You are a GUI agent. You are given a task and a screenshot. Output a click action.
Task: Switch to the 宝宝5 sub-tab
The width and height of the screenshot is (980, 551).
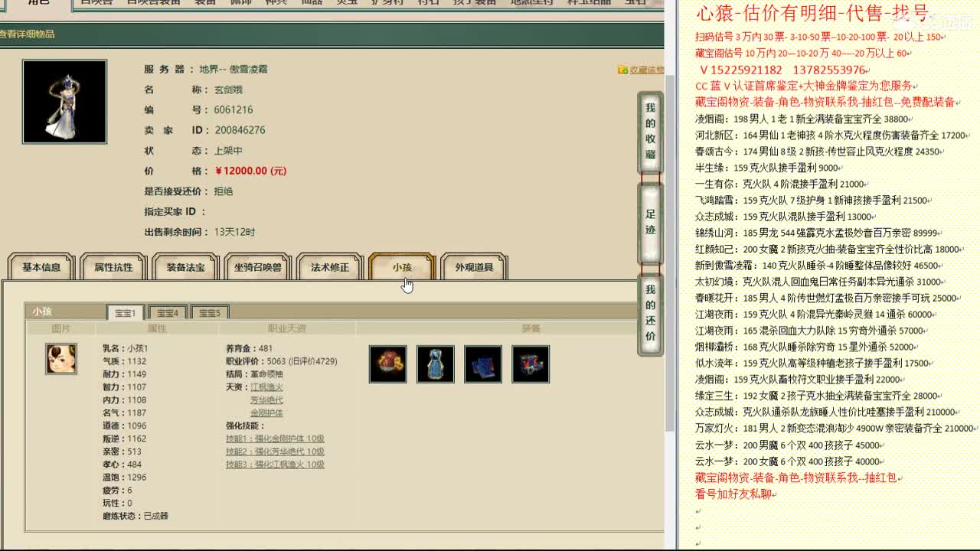point(209,312)
